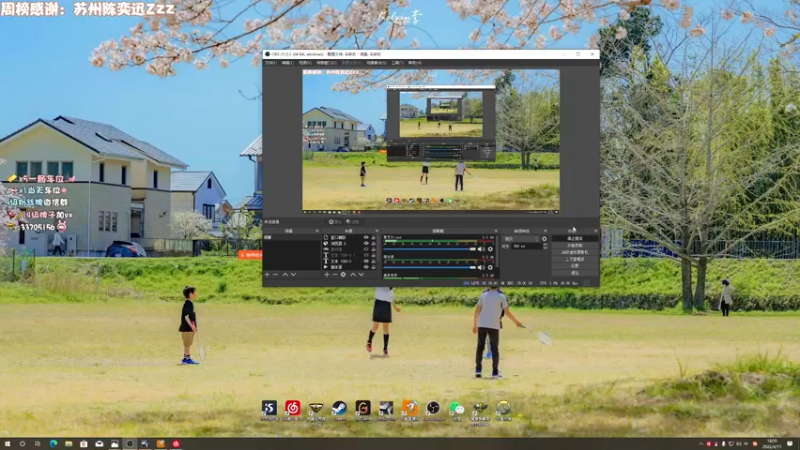Viewport: 800px width, 450px height.
Task: Click the transition duration 300 ms field
Action: click(x=527, y=246)
